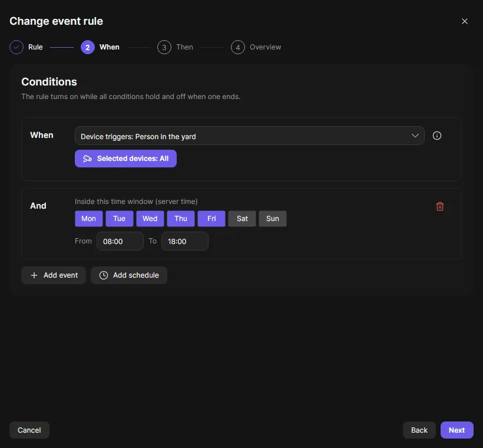
Task: Toggle Fri day in time window
Action: click(x=211, y=219)
